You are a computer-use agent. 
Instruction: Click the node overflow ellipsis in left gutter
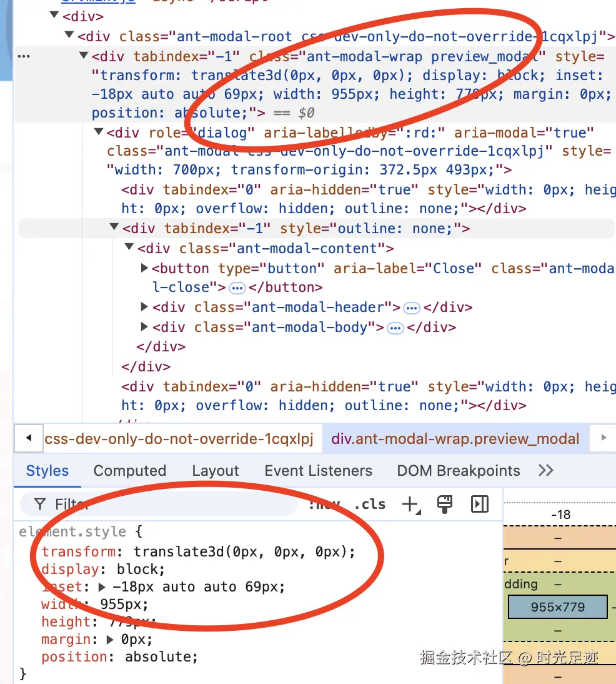[x=23, y=56]
